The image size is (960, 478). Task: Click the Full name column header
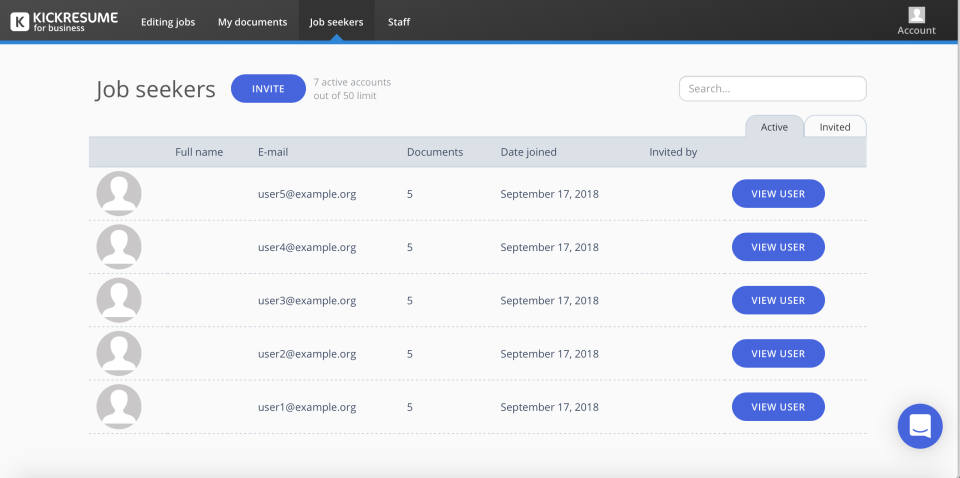[x=199, y=152]
